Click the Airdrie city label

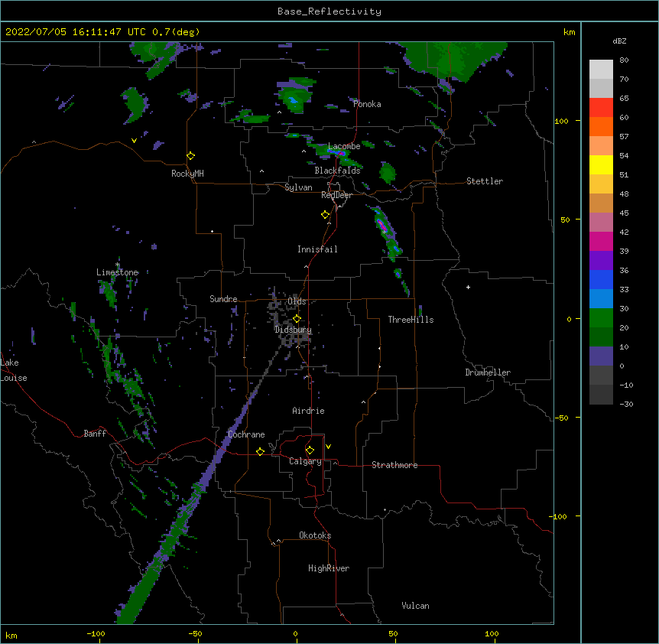coord(308,411)
